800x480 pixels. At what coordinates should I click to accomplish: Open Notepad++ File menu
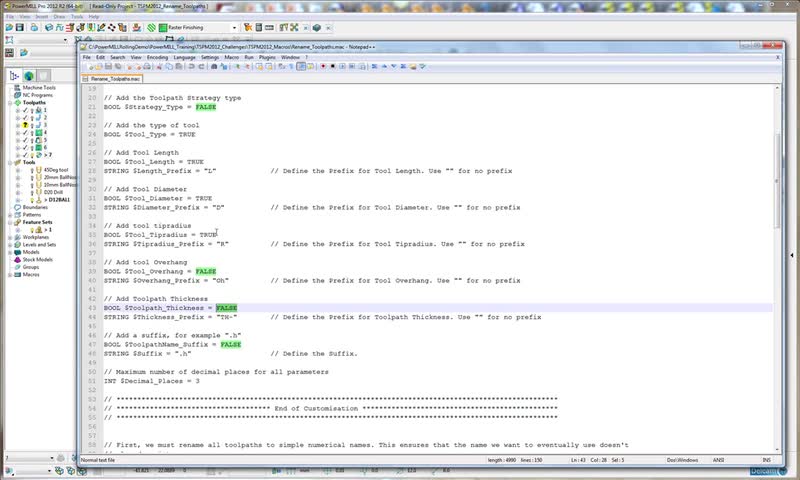tap(87, 57)
